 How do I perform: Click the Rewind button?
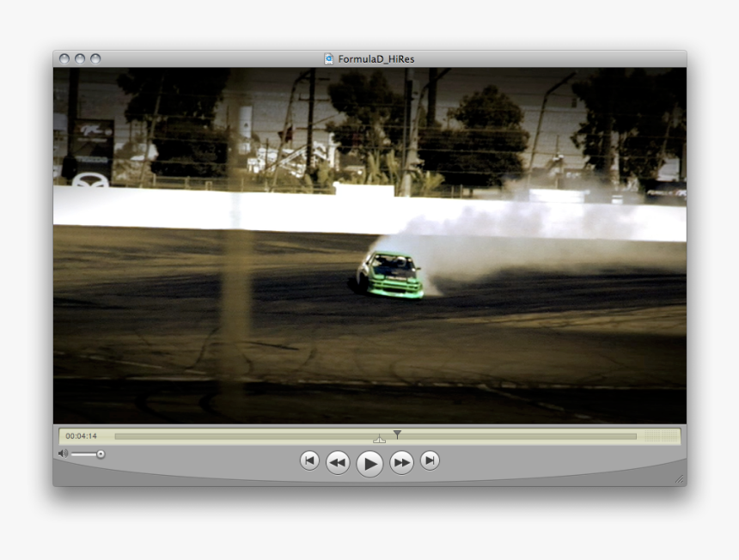click(338, 463)
